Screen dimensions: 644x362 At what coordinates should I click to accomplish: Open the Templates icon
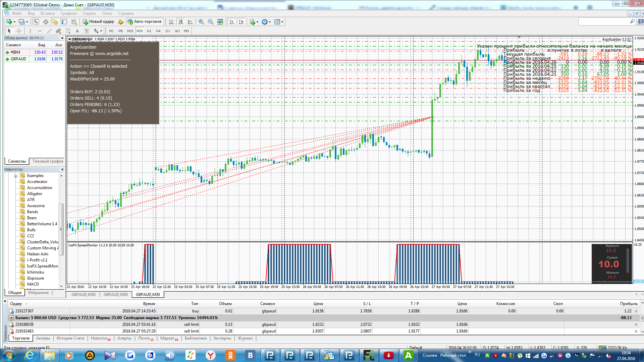point(277,22)
